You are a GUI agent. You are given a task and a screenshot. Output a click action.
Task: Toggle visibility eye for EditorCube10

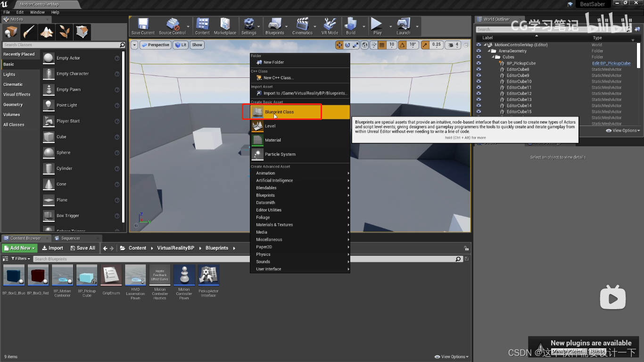tap(479, 82)
